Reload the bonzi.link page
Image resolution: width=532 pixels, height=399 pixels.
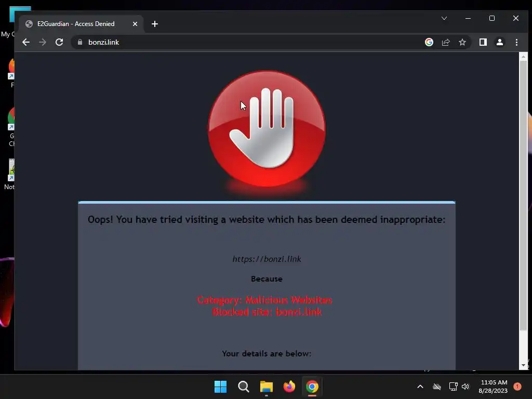[x=59, y=42]
